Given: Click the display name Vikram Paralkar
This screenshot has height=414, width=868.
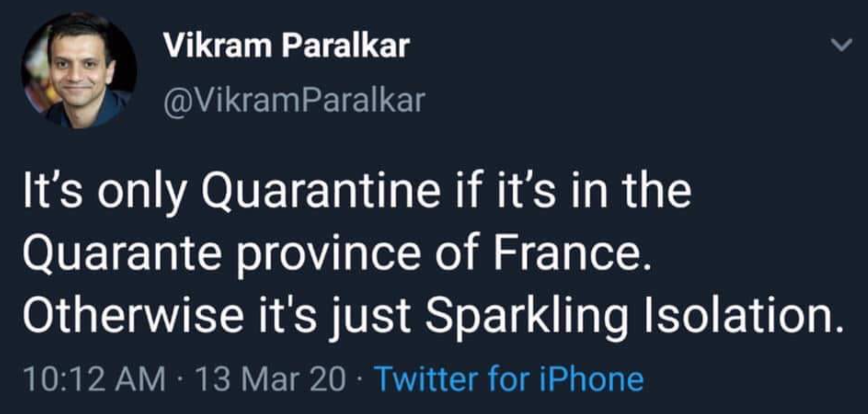Looking at the screenshot, I should tap(286, 46).
